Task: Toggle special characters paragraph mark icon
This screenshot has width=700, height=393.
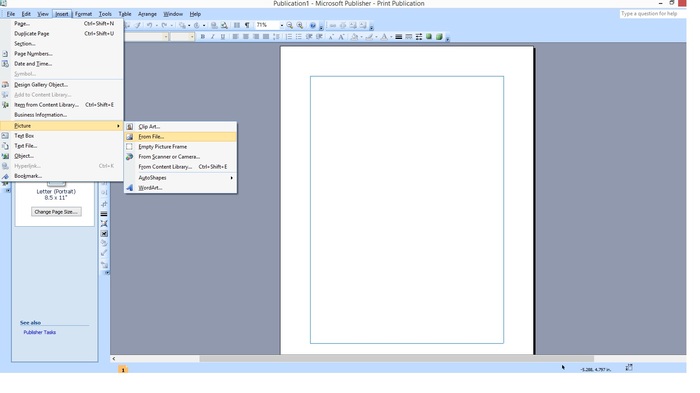Action: tap(247, 25)
